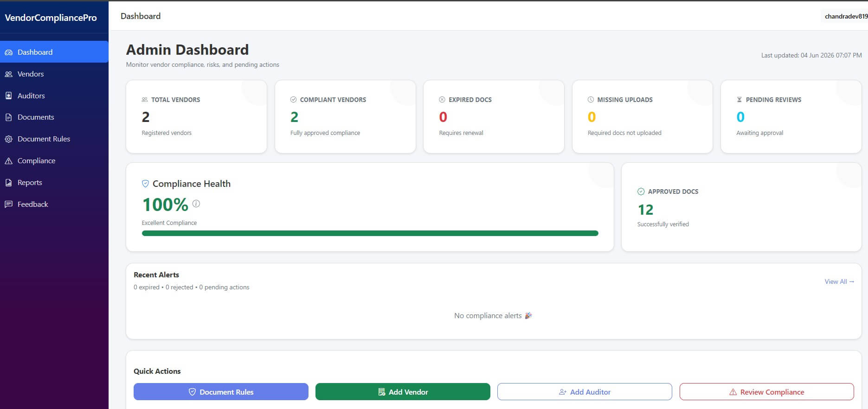Open the Approved Docs card

[x=741, y=207]
